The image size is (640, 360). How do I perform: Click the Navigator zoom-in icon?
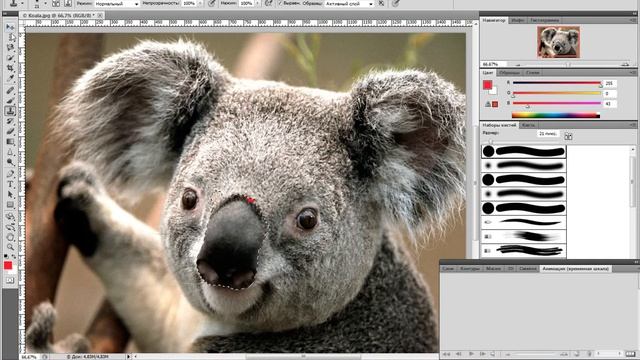click(x=625, y=64)
